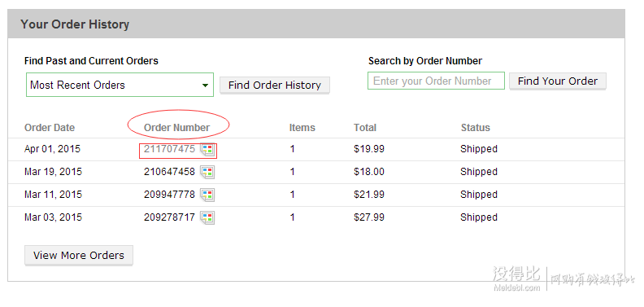Click the Order Number column header
Viewport: 644px width, 307px height.
(x=176, y=128)
